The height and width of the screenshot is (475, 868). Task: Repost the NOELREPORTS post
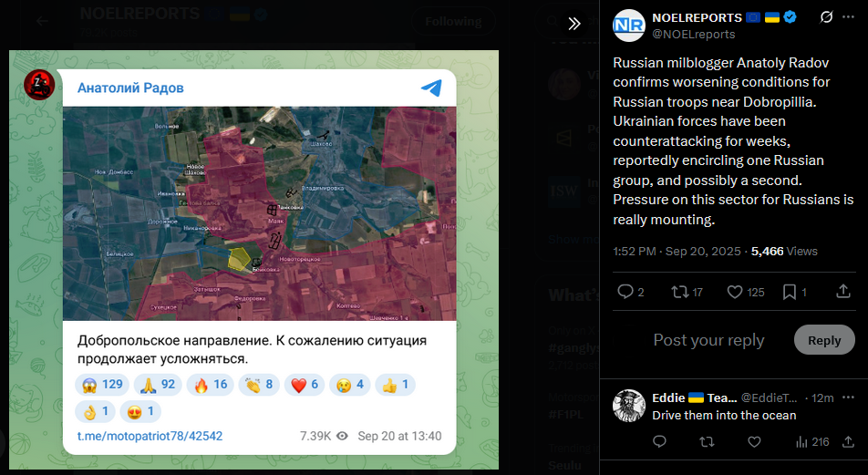[x=679, y=291]
